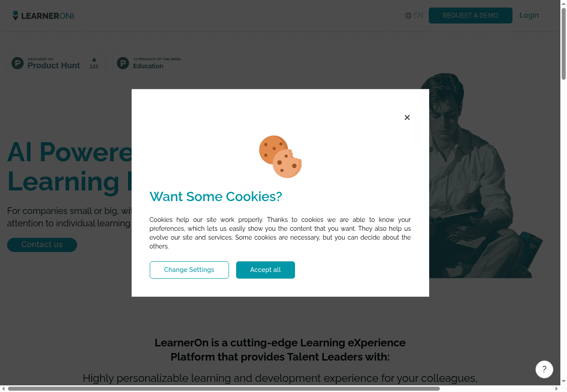This screenshot has width=567, height=392.
Task: Open #2 Product of the Week Education badge
Action: pyautogui.click(x=162, y=63)
